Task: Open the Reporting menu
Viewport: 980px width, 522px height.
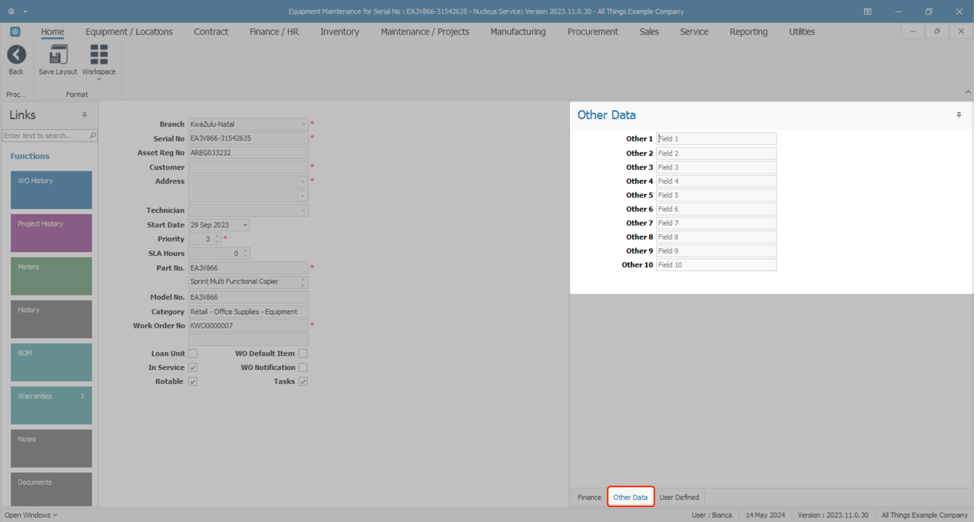Action: tap(749, 32)
